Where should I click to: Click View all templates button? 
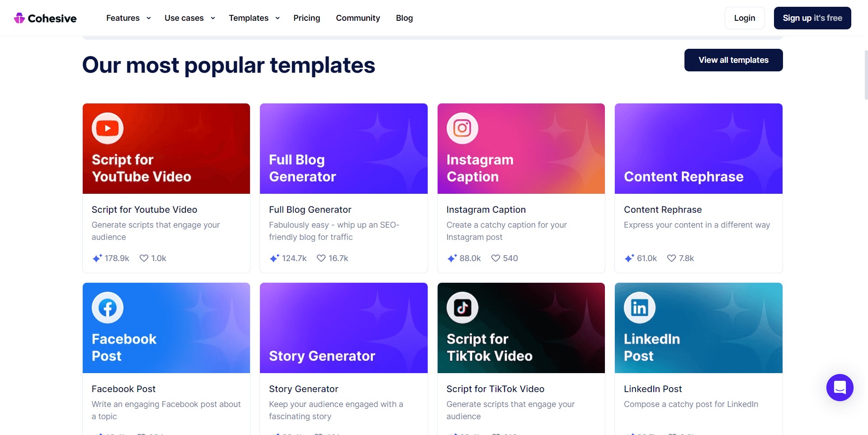[x=734, y=60]
